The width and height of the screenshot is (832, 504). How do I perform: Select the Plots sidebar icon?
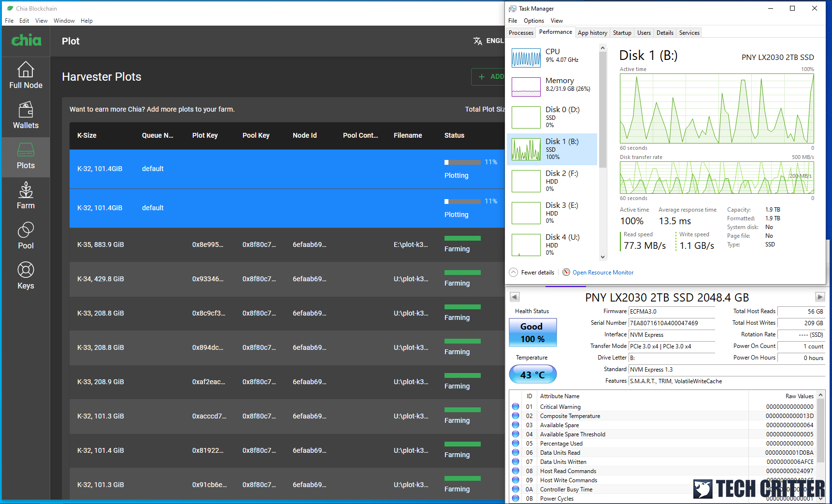tap(26, 150)
